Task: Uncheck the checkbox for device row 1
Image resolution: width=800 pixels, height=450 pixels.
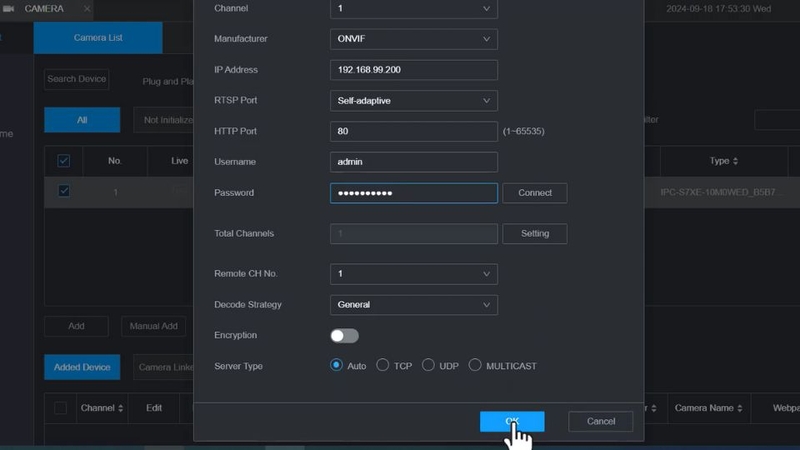Action: (x=64, y=191)
